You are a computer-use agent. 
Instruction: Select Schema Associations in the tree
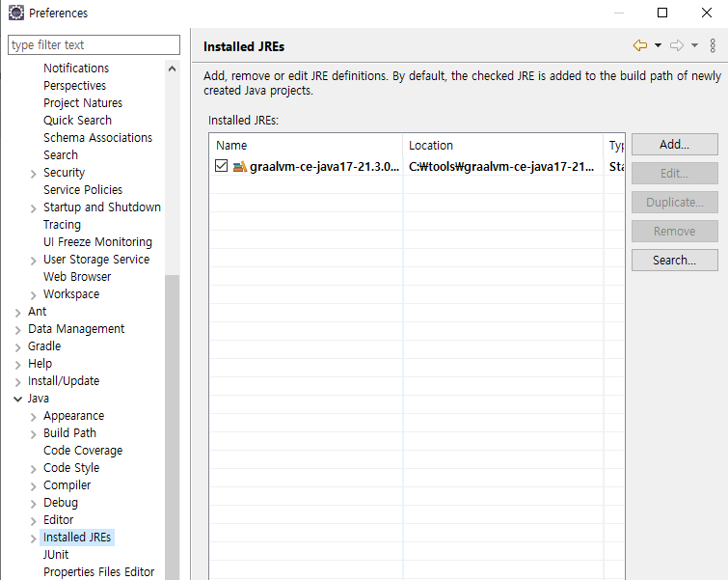click(x=98, y=138)
